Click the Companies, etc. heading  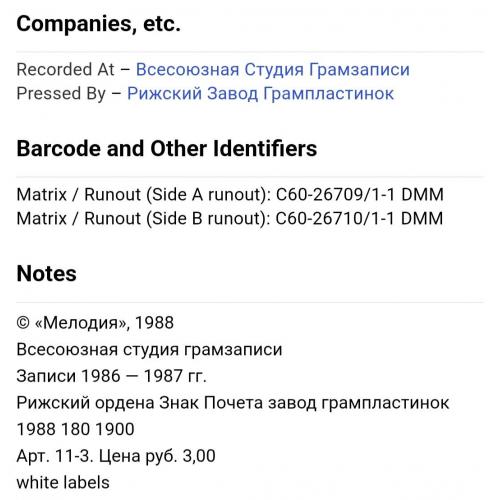tap(99, 24)
